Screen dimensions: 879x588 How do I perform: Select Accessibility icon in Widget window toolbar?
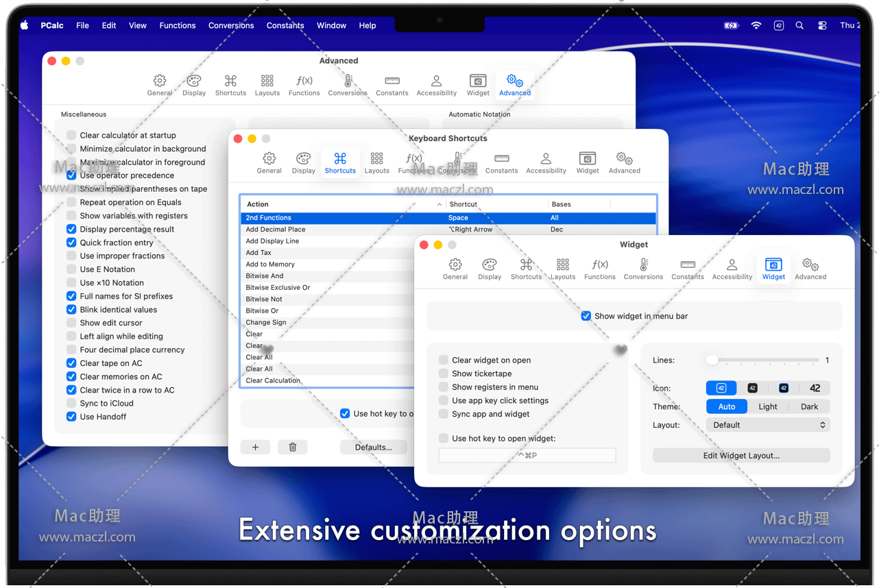(732, 269)
